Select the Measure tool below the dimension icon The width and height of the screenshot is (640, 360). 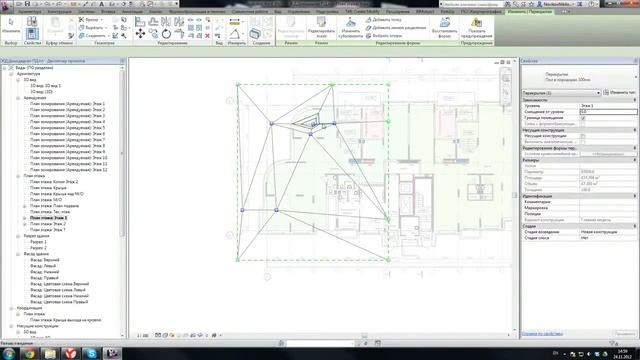(x=235, y=34)
